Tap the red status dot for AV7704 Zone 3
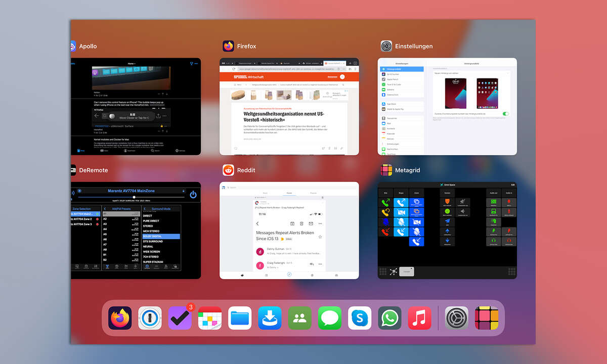The image size is (607, 364). [97, 224]
